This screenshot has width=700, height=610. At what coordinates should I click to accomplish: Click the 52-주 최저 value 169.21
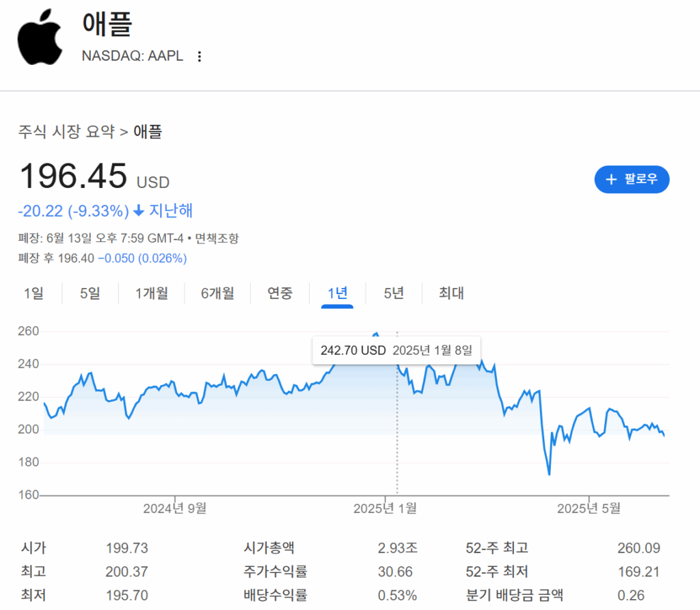click(x=639, y=572)
